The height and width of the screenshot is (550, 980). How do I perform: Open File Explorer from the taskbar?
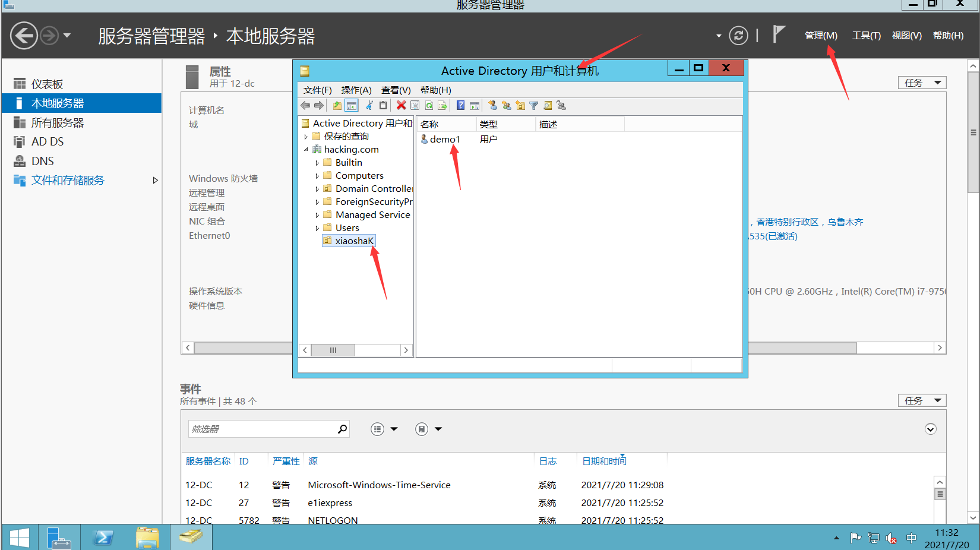[x=147, y=538]
